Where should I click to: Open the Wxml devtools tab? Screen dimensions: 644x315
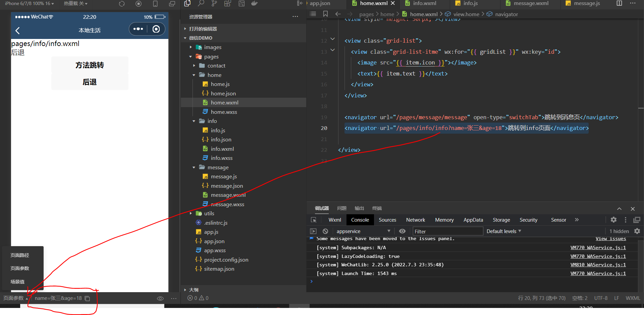[335, 220]
